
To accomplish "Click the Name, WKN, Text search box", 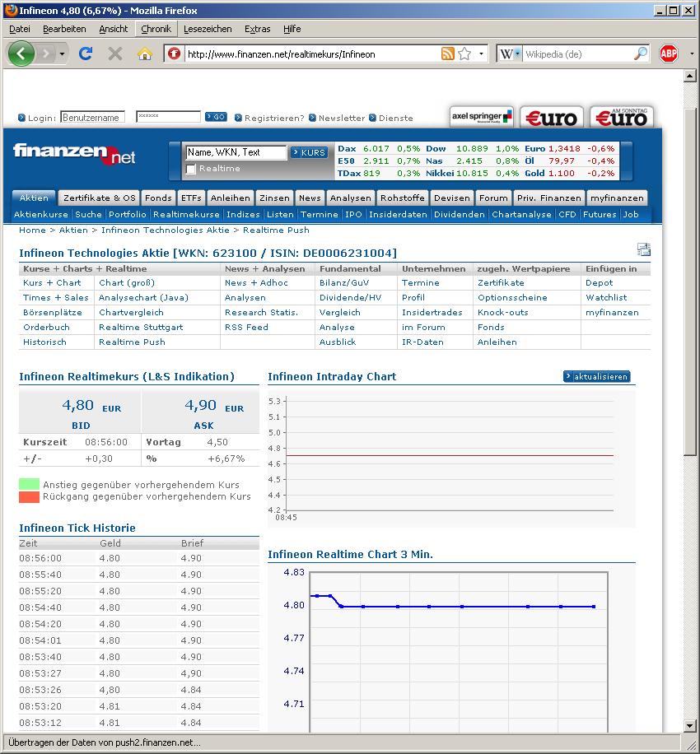I will click(x=236, y=152).
